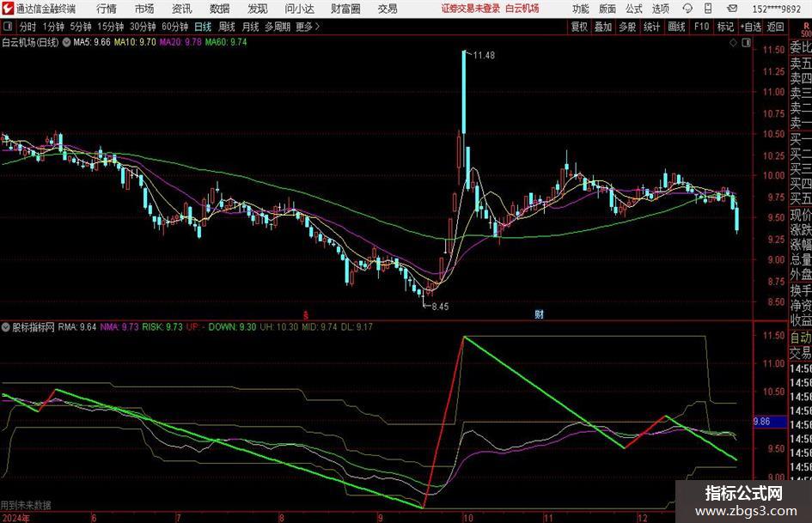Open the 财富圈 menu
The height and width of the screenshot is (523, 812).
tap(345, 9)
